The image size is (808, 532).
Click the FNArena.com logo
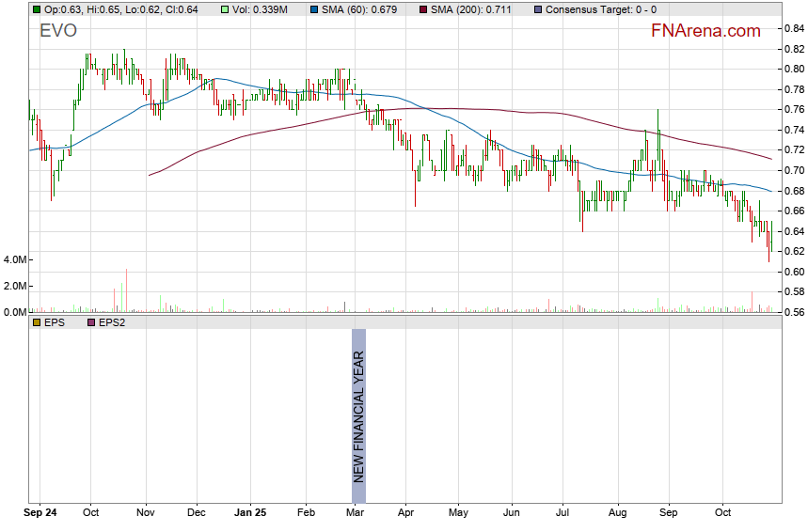click(705, 31)
